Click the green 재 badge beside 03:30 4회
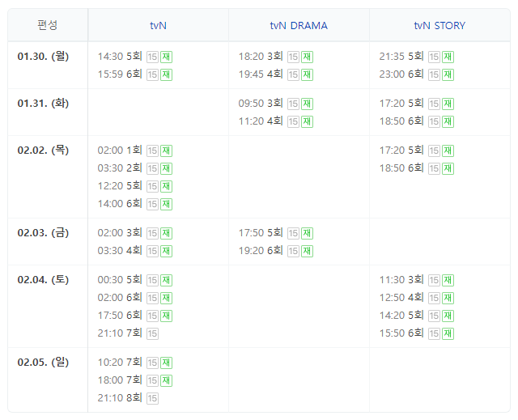 [x=166, y=251]
